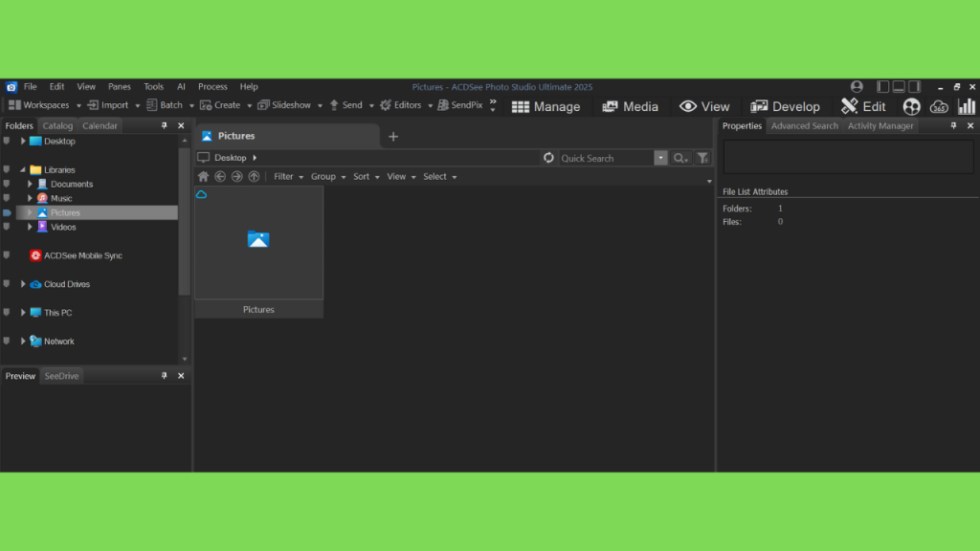Switch to the SeeDrive tab
The width and height of the screenshot is (980, 551).
pyautogui.click(x=61, y=376)
